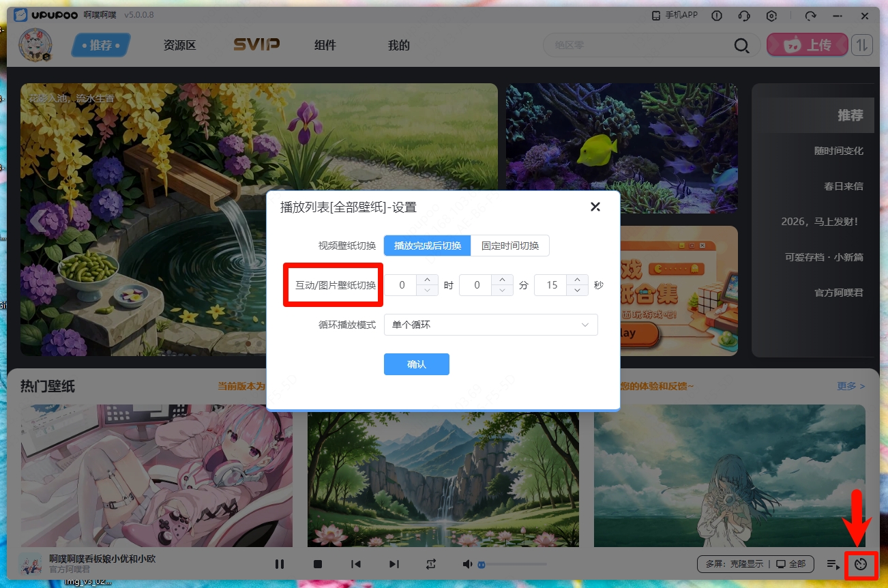Select 播放完成后切换 option

[427, 246]
